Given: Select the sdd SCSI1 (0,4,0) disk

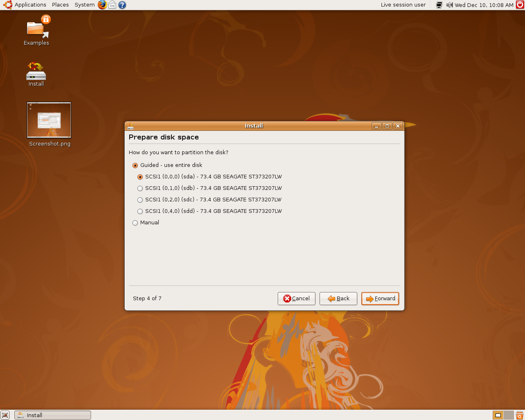Looking at the screenshot, I should tap(210, 211).
